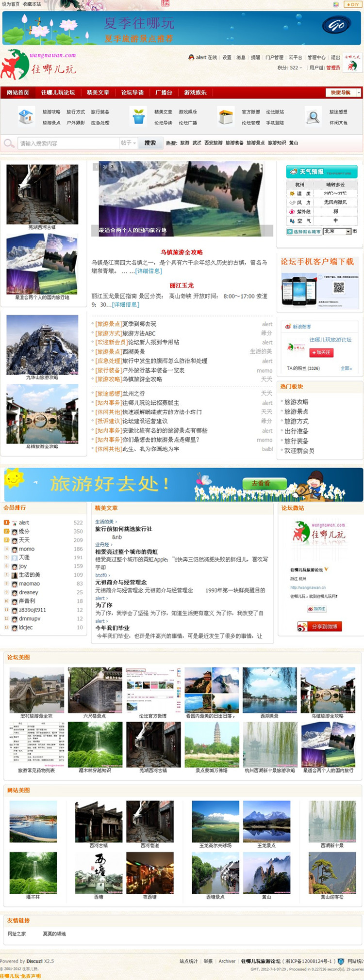
Task: Click 旅游攻略 in 热门板块 list
Action: point(296,402)
